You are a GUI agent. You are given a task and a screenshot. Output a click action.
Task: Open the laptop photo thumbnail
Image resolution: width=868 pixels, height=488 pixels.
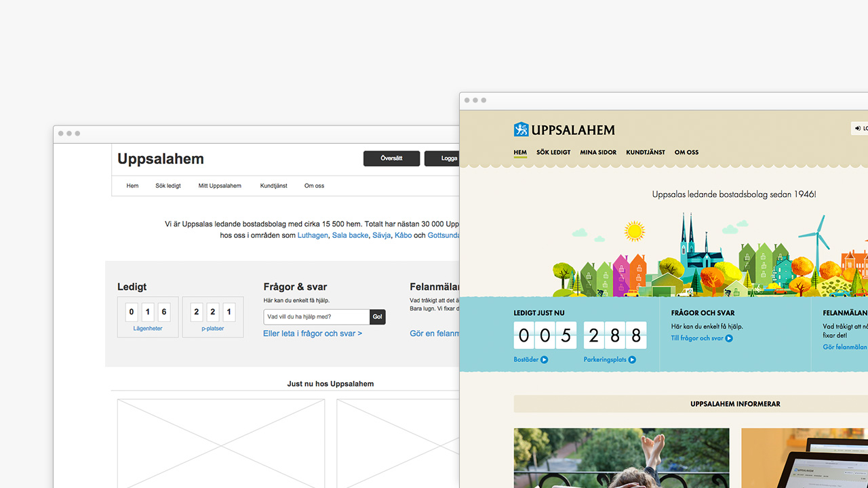[804, 458]
